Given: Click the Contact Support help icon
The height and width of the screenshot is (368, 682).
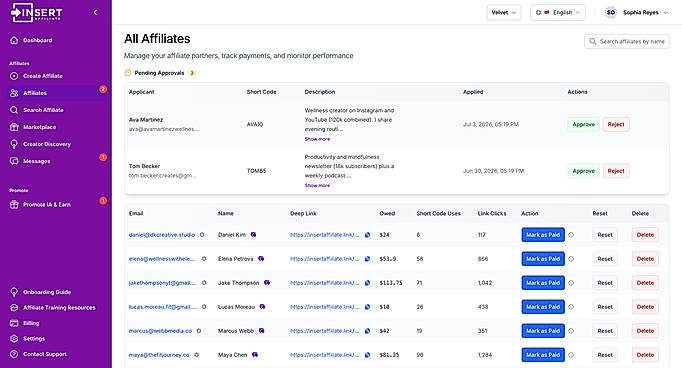Looking at the screenshot, I should click(x=14, y=354).
